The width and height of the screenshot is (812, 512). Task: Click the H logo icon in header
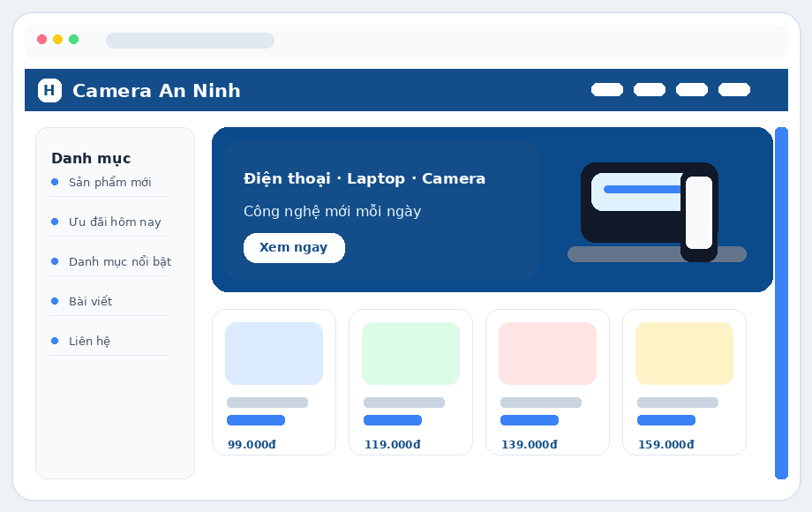pos(49,91)
